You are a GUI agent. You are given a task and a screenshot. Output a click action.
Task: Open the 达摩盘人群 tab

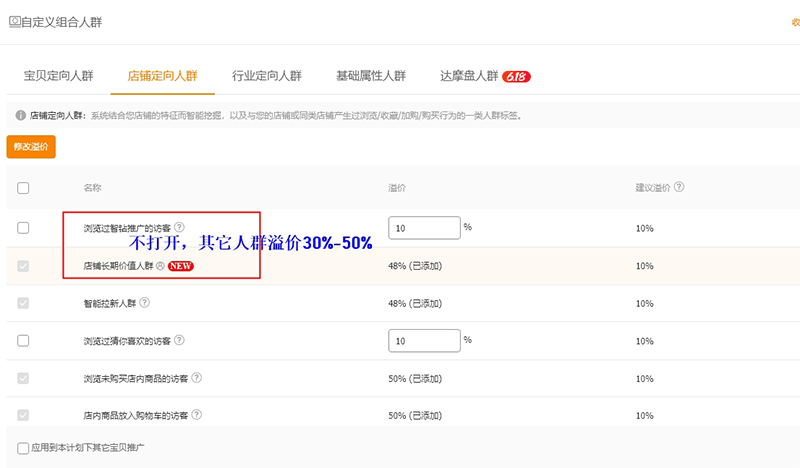pos(469,76)
